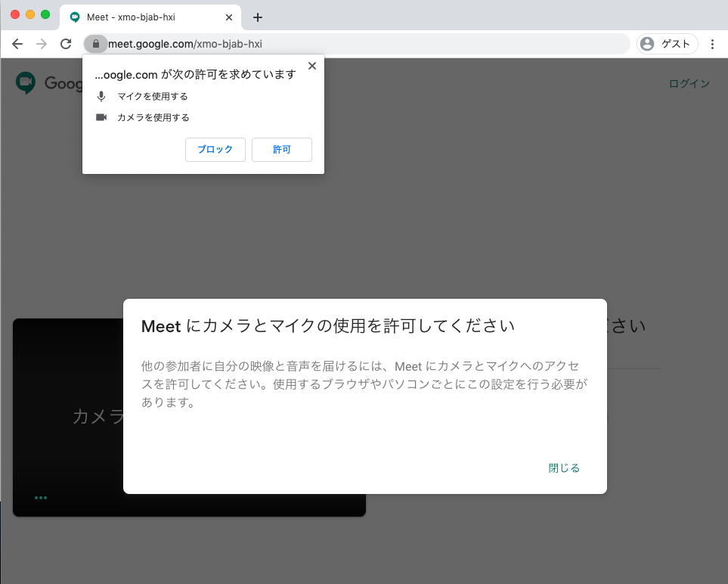Click the macOS yellow minimize button
Screen dimensions: 728x584
point(30,14)
